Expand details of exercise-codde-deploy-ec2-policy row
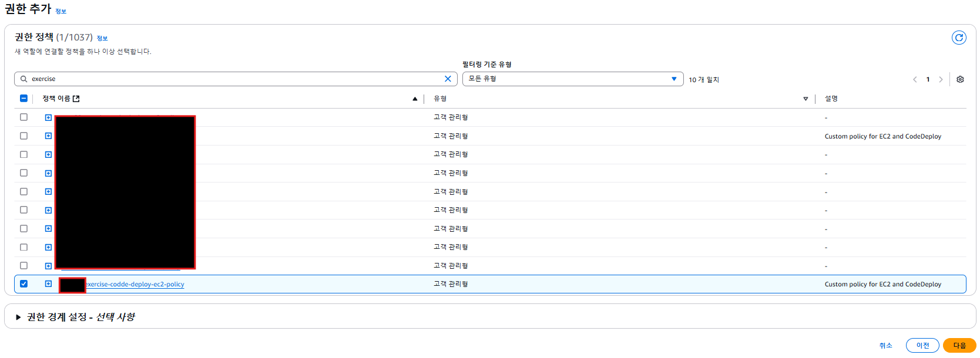 pos(48,284)
